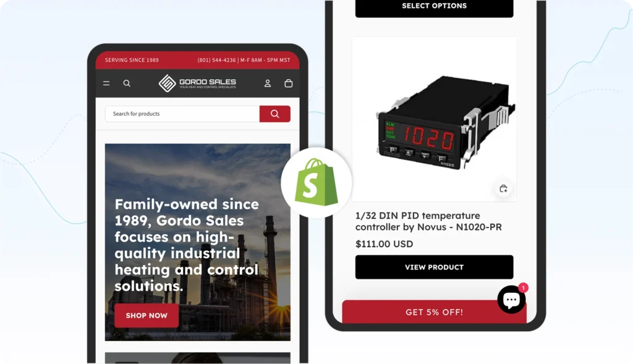The image size is (633, 364).
Task: Click the Get 5% Off banner
Action: (x=435, y=312)
